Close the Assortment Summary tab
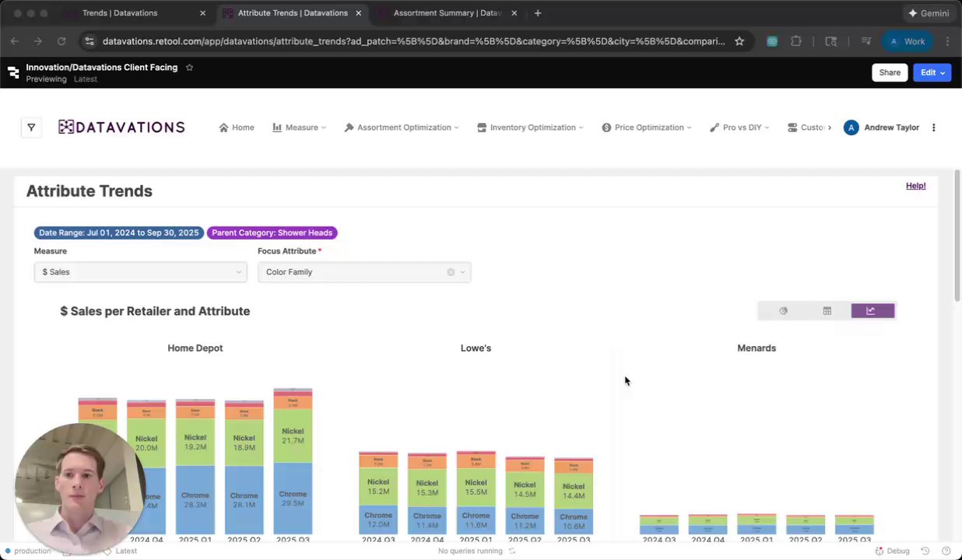Screen dimensions: 962x560 (x=514, y=13)
